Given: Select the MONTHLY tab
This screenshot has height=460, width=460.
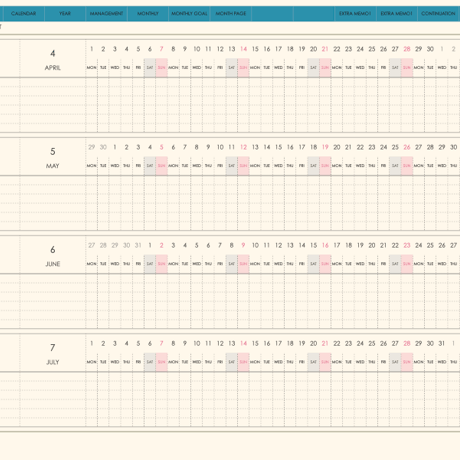Looking at the screenshot, I should [x=148, y=14].
